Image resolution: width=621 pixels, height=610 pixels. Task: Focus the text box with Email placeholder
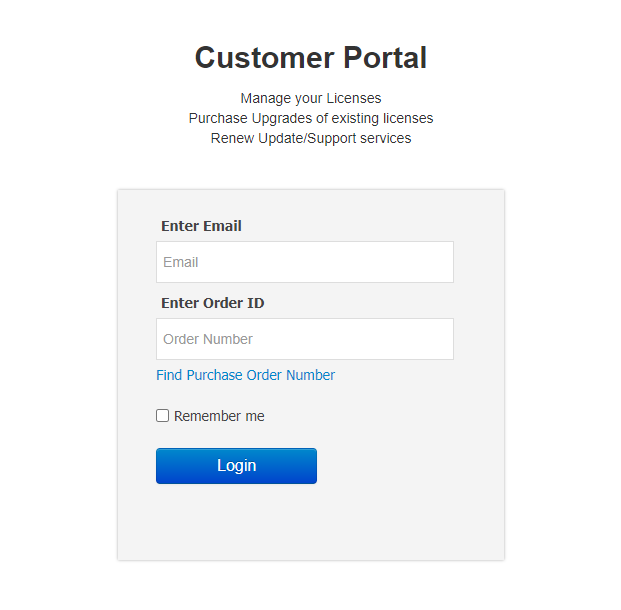pos(304,262)
